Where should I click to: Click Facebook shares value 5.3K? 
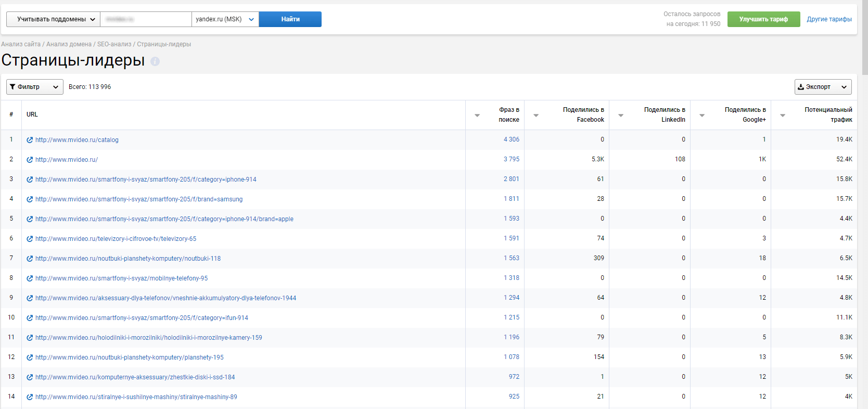pos(598,159)
